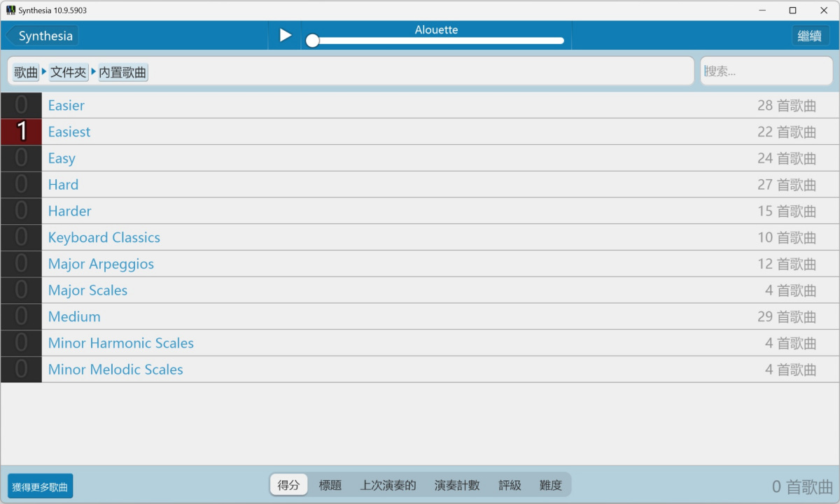Click the 搜索 search input field
The height and width of the screenshot is (504, 840).
click(766, 71)
